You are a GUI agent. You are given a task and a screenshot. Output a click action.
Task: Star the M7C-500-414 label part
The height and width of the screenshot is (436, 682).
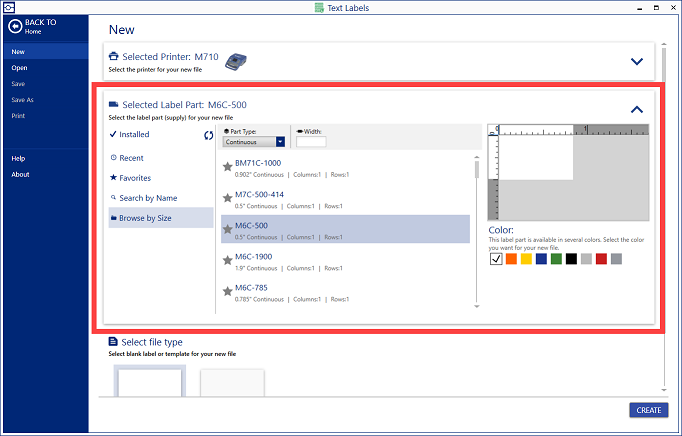tap(228, 199)
